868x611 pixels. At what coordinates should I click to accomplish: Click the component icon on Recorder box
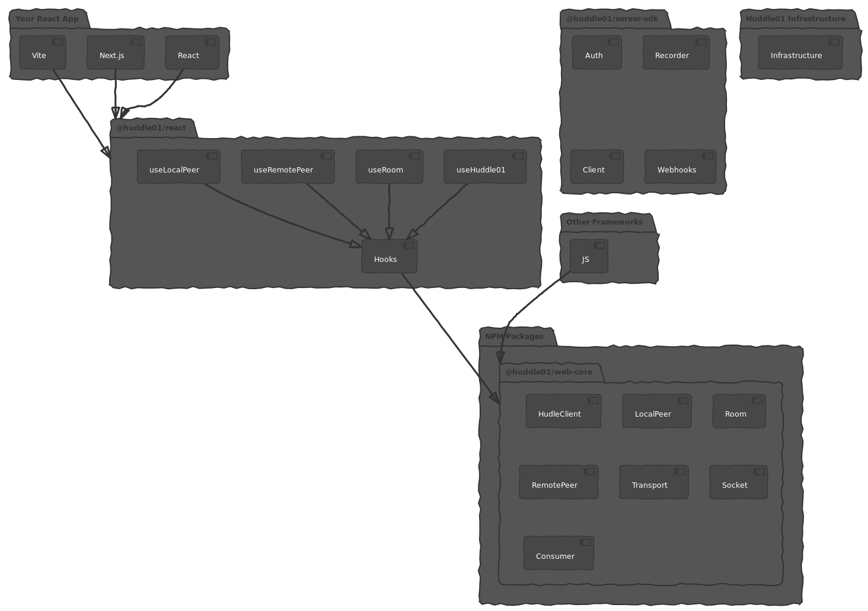click(x=701, y=42)
